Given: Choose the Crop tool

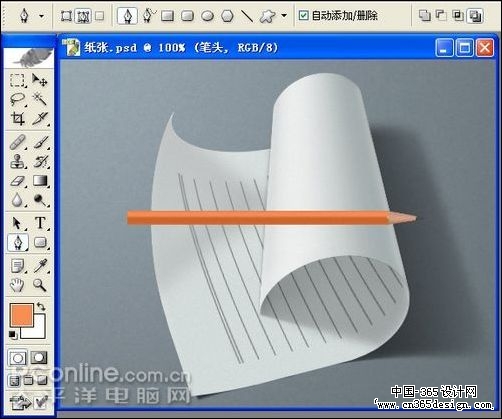Looking at the screenshot, I should tap(17, 118).
